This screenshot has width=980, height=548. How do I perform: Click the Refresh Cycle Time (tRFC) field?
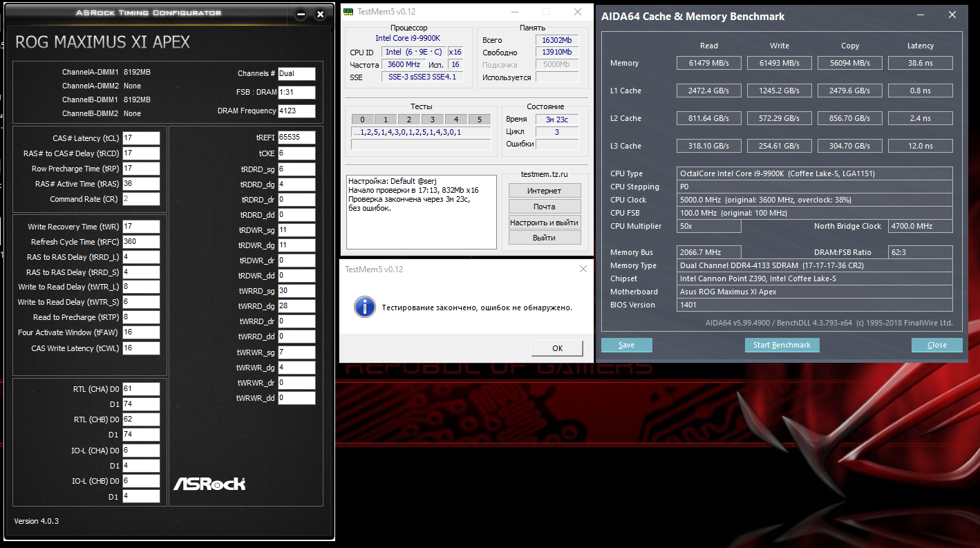[141, 242]
